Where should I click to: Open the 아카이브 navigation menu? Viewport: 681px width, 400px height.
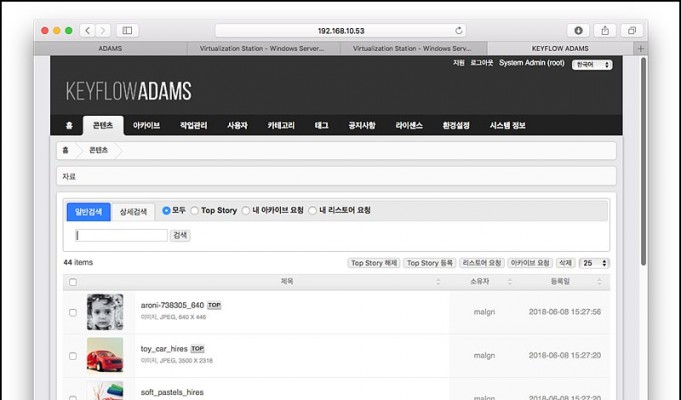pyautogui.click(x=146, y=126)
